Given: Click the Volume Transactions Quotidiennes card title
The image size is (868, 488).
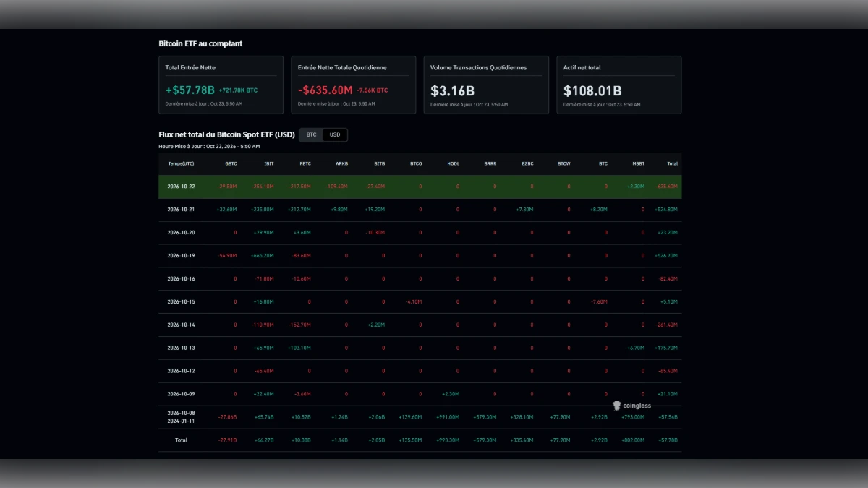Looking at the screenshot, I should (478, 68).
